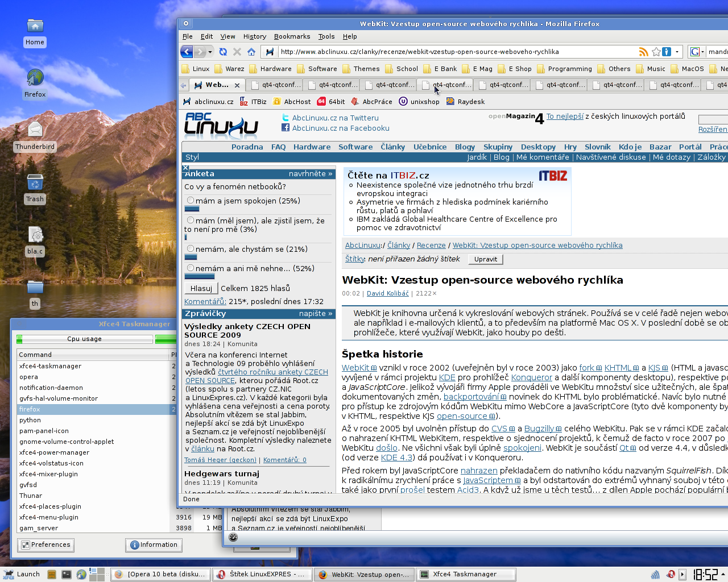The image size is (728, 582).
Task: Open Themes bookmarks folder
Action: click(x=361, y=69)
